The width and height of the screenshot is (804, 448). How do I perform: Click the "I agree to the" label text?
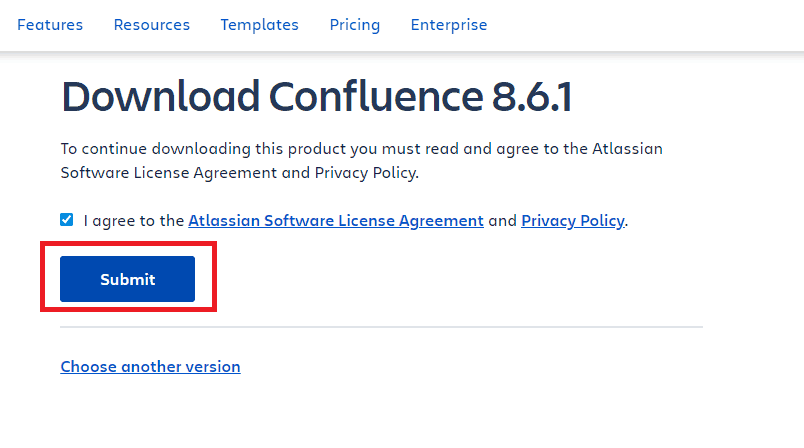134,221
